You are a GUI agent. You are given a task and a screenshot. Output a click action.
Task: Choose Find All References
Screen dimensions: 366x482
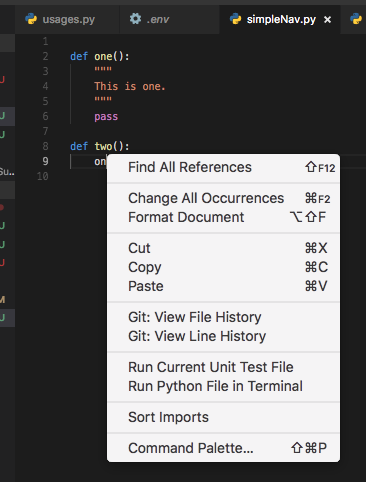(x=223, y=167)
